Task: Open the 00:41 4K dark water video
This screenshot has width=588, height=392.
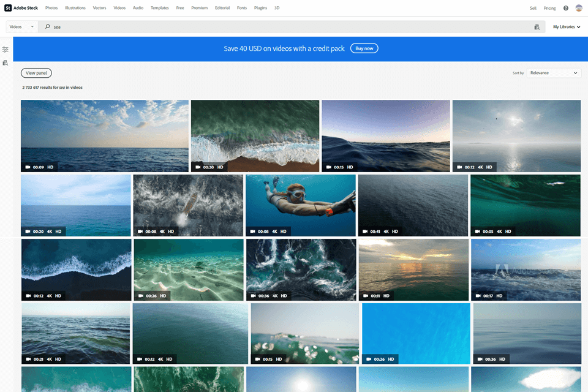Action: [x=413, y=205]
